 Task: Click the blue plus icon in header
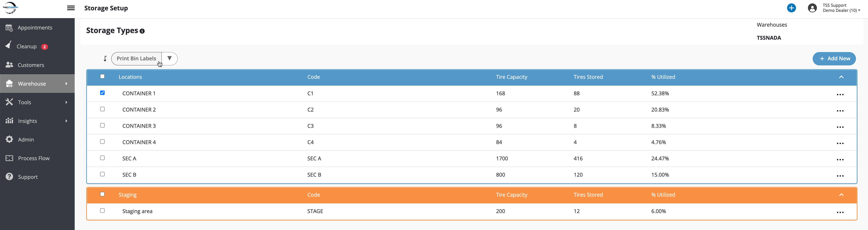coord(791,8)
